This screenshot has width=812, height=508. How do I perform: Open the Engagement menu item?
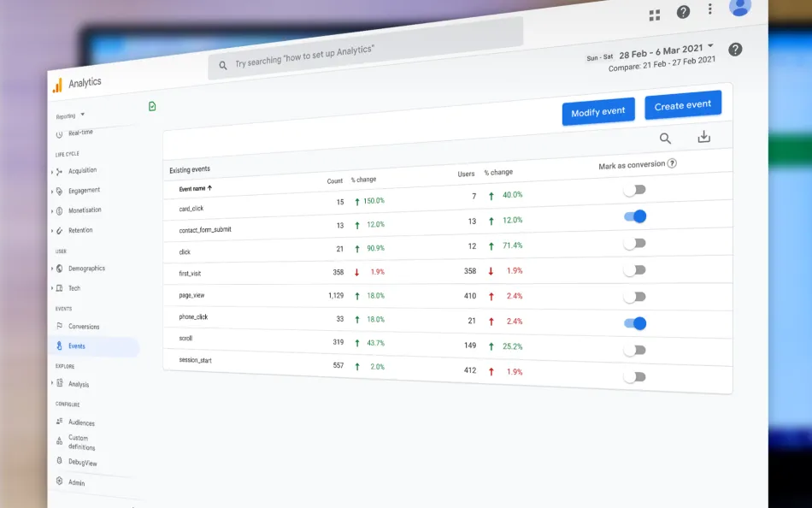tap(84, 190)
